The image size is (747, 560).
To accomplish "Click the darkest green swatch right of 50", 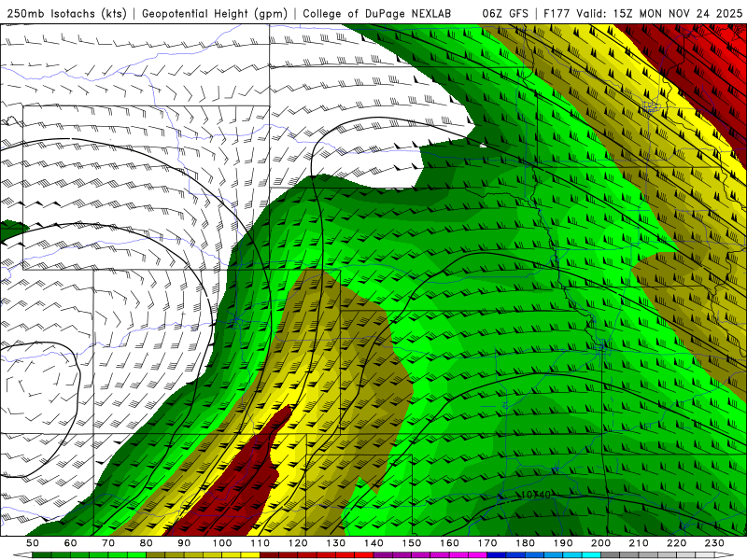I will tap(42, 555).
